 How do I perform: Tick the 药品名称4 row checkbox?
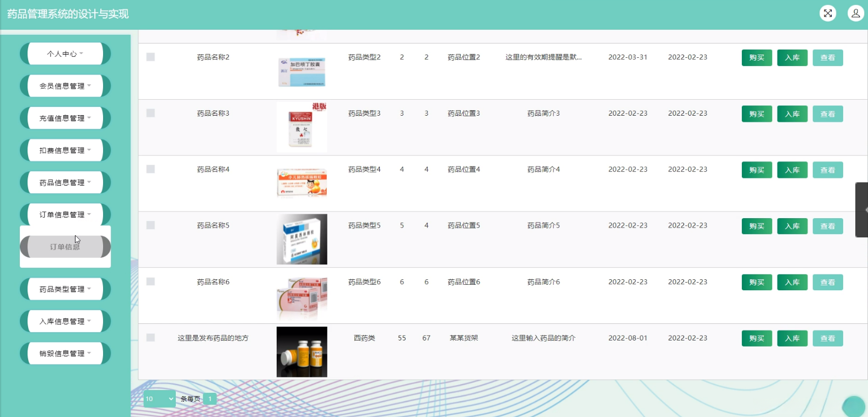(150, 169)
